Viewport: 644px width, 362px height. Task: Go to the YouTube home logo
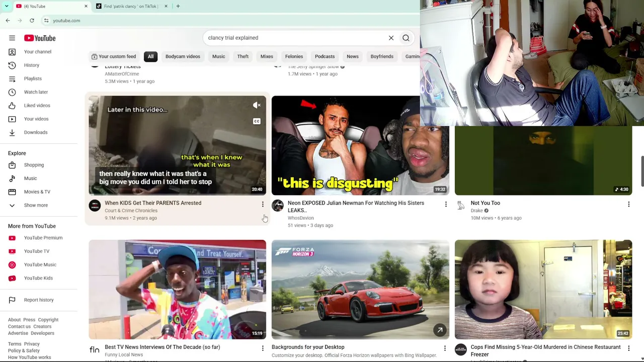[x=40, y=38]
